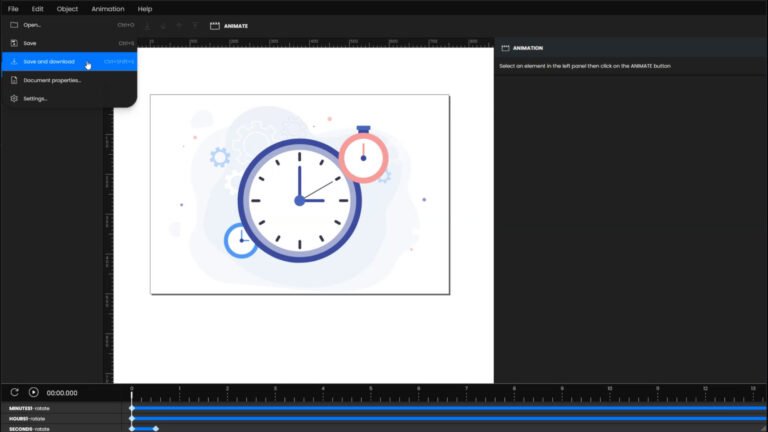Screen dimensions: 768x432
Task: Restart animation with the loop arrow icon
Action: click(15, 392)
